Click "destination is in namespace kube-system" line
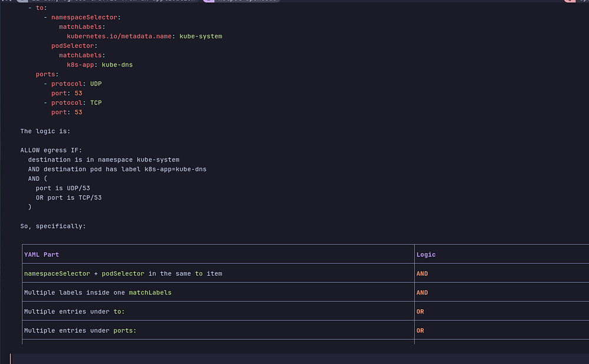 coord(104,160)
